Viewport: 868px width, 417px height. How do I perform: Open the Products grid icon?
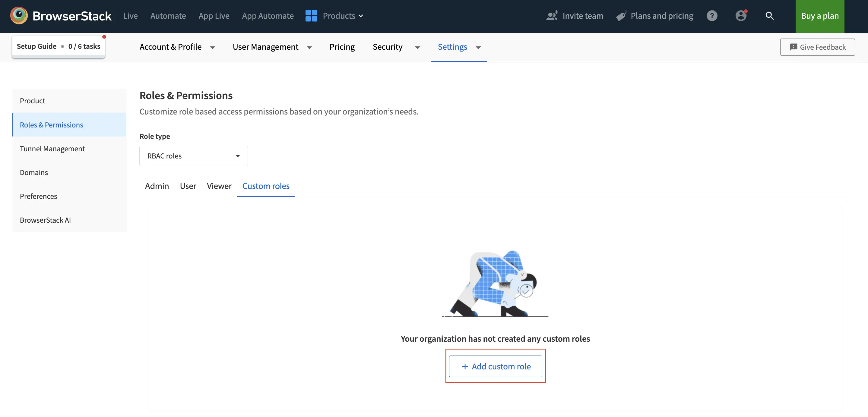click(x=311, y=15)
